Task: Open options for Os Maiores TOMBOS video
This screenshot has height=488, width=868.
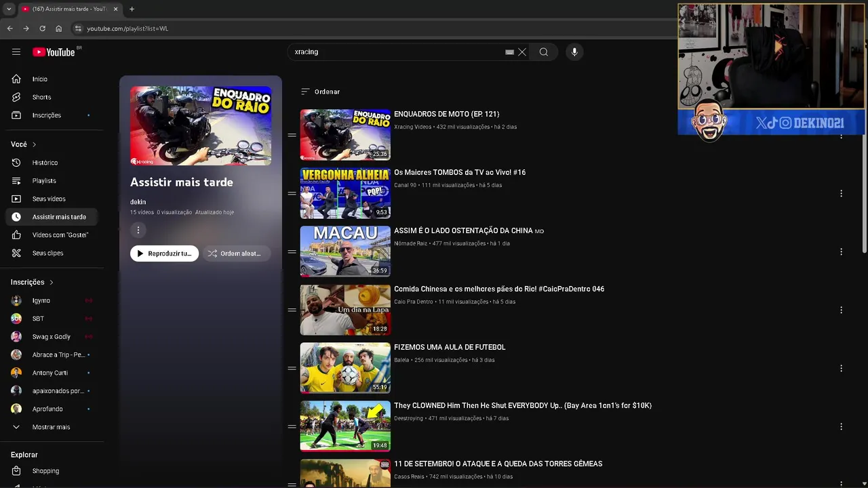Action: pyautogui.click(x=841, y=193)
